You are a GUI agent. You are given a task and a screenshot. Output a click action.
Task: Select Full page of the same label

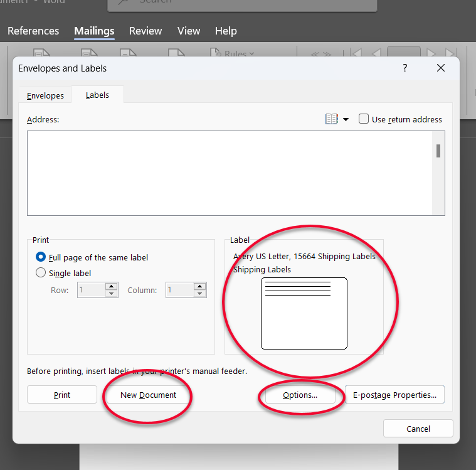click(x=41, y=257)
